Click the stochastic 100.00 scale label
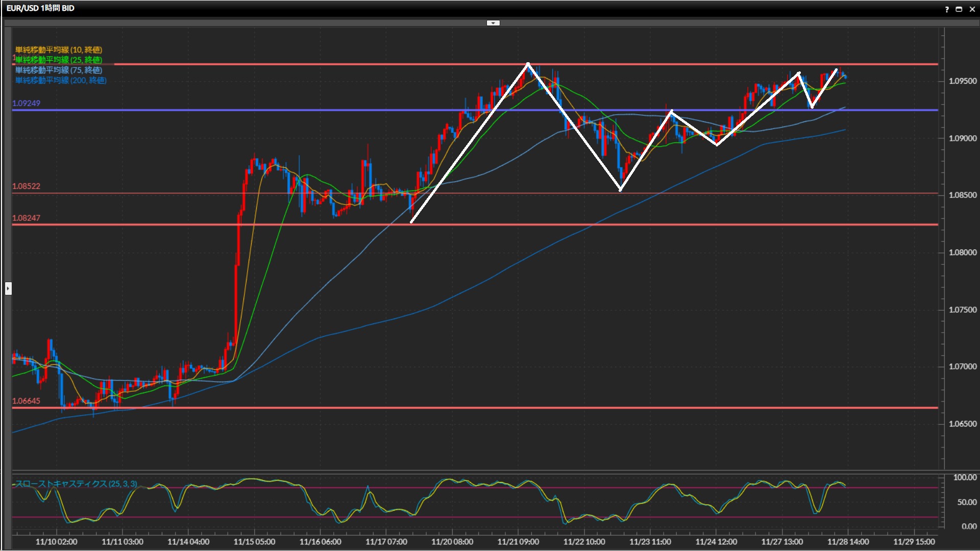 965,478
